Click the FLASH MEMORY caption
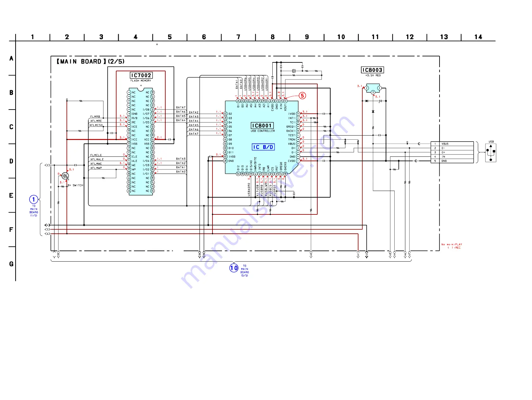The height and width of the screenshot is (400, 532). click(141, 81)
